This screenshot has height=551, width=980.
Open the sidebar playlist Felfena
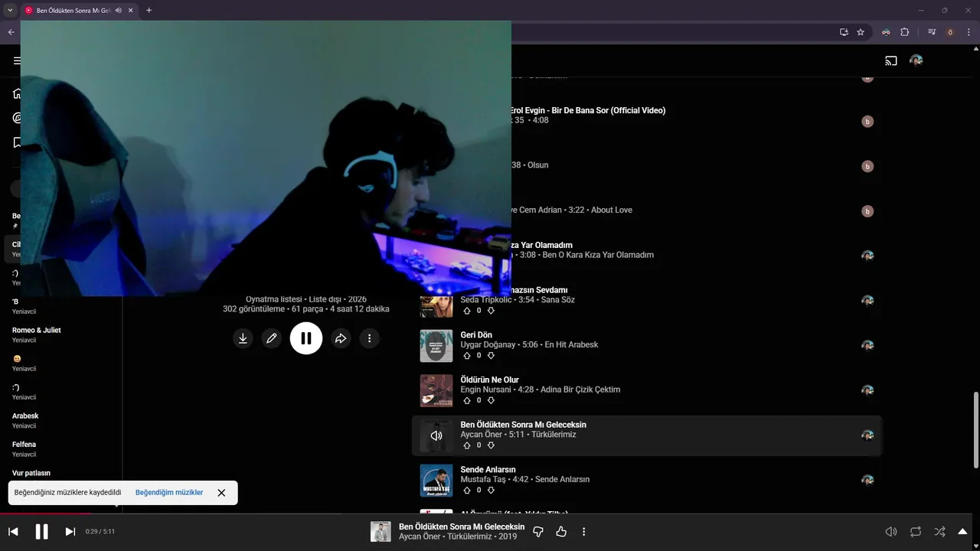pos(24,444)
